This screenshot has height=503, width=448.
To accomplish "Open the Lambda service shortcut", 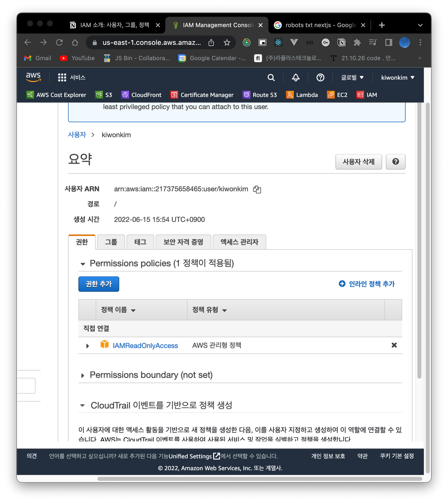I will coord(302,95).
